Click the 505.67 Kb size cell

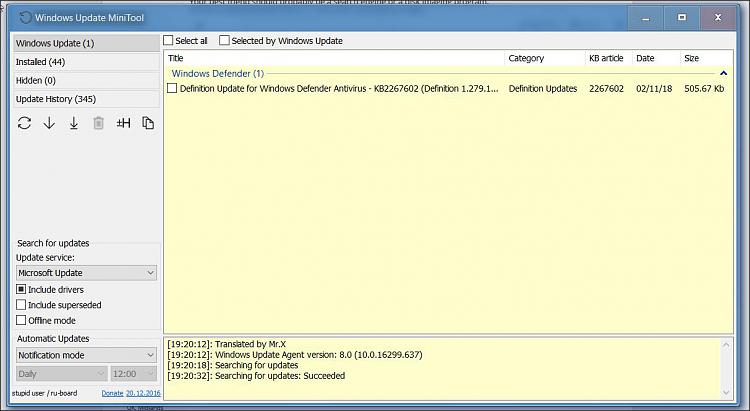tap(704, 89)
